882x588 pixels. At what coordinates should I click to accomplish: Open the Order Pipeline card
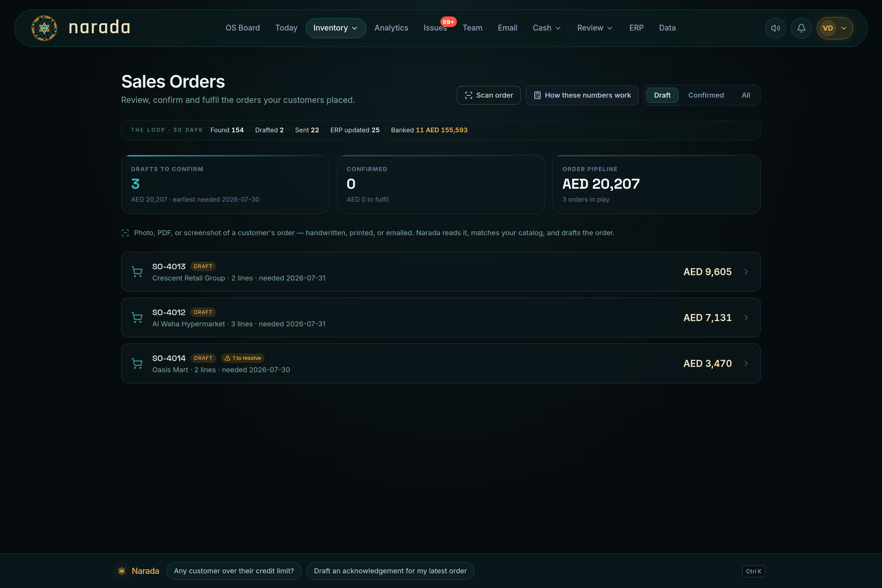[x=656, y=184]
